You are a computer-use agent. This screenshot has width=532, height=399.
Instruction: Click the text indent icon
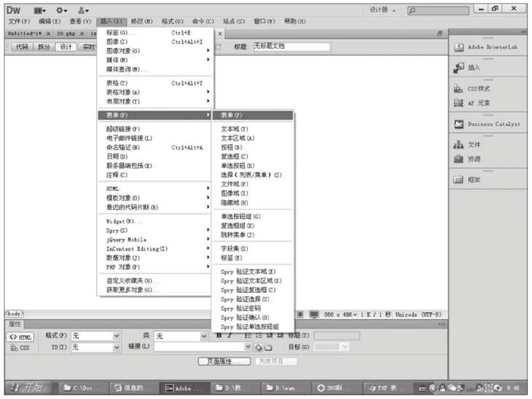(x=280, y=336)
